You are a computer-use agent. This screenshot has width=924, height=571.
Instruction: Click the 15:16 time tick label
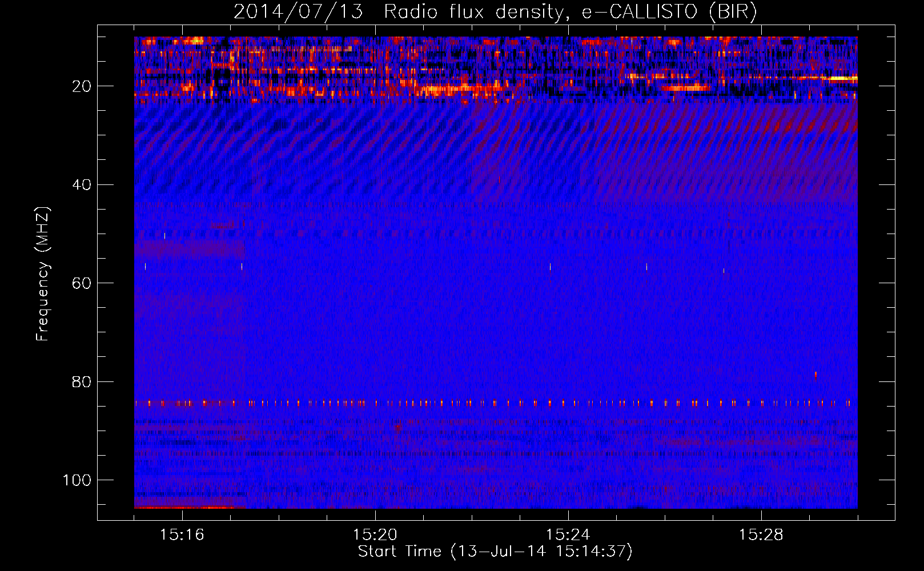pos(182,534)
